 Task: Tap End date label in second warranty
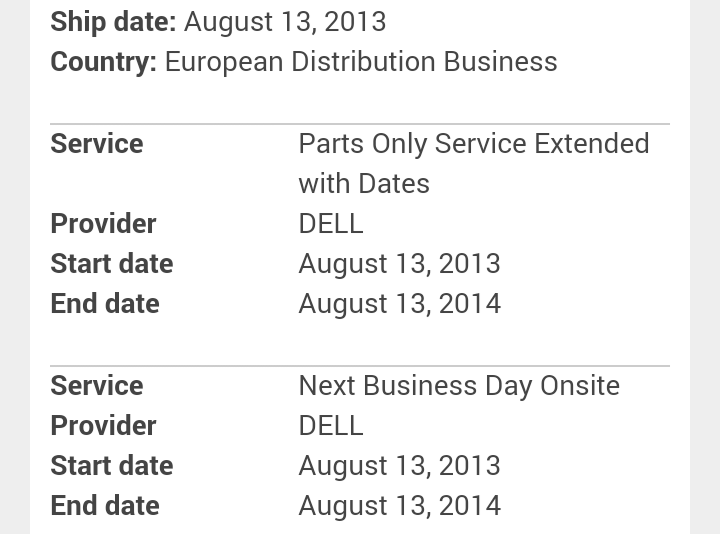point(105,506)
